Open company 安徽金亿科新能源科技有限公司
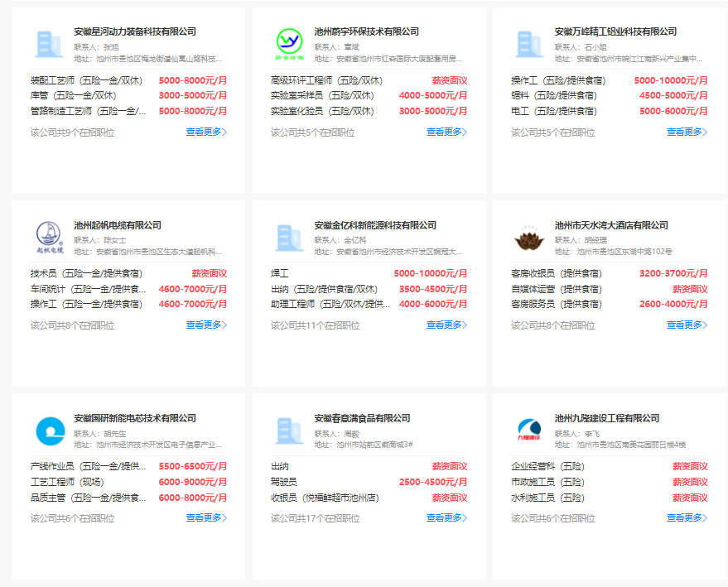This screenshot has height=587, width=728. pos(375,225)
